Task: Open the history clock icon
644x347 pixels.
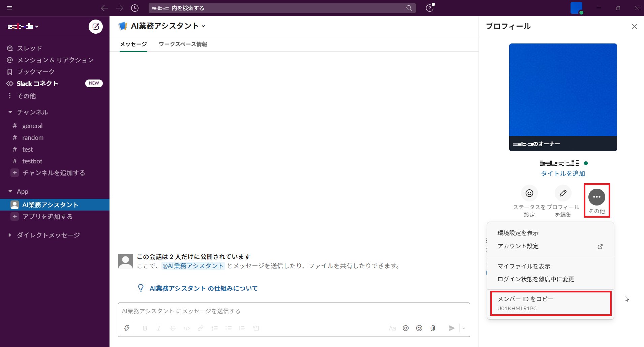Action: tap(135, 8)
